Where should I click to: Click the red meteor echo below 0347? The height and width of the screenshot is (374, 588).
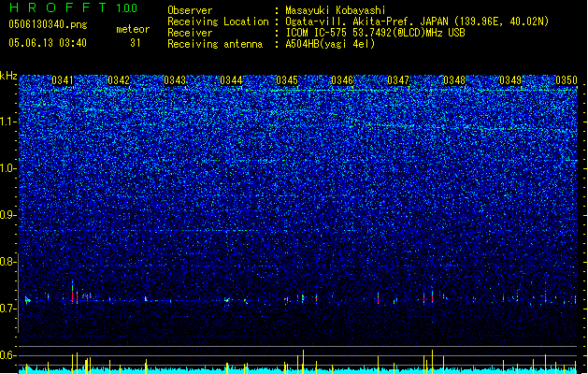pos(378,299)
